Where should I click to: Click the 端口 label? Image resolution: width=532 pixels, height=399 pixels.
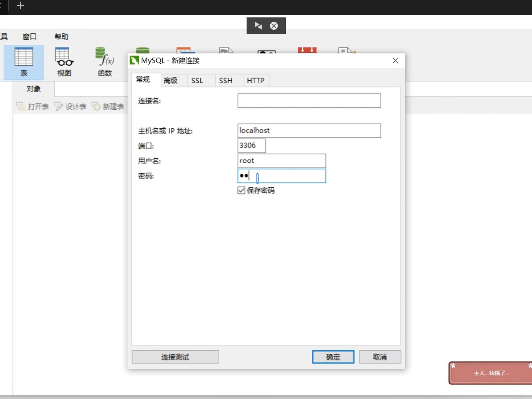click(x=146, y=146)
